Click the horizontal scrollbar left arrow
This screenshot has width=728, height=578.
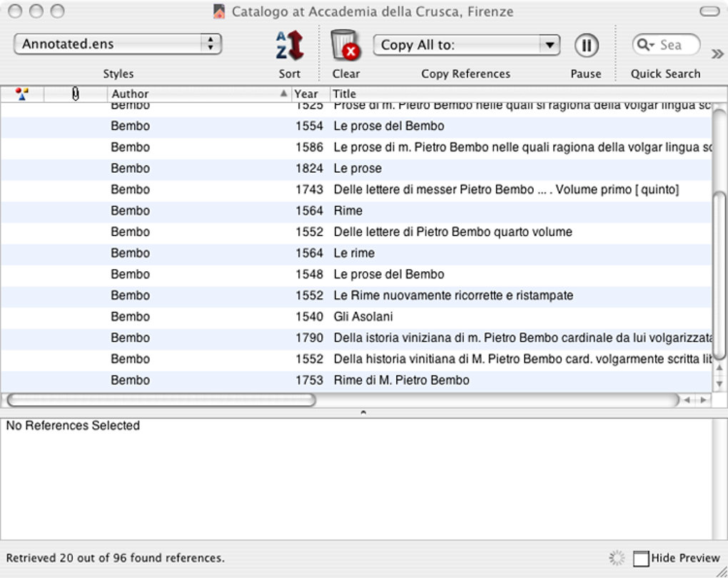coord(687,400)
